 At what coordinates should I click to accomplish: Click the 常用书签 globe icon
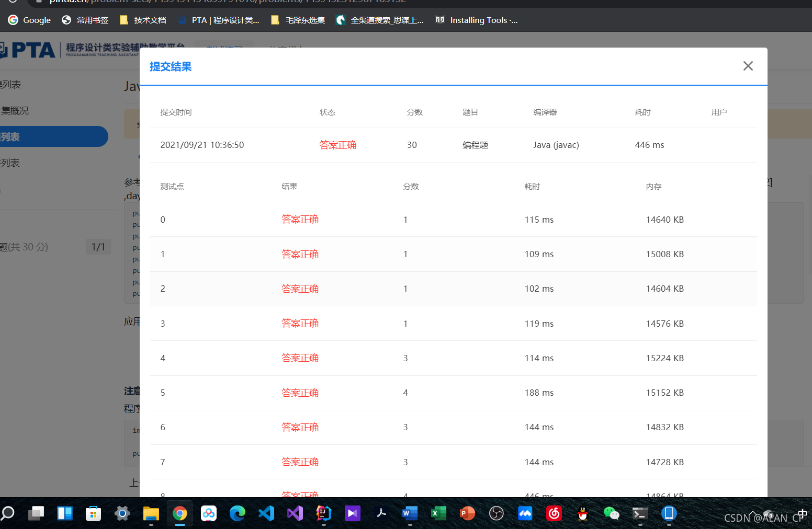(66, 20)
